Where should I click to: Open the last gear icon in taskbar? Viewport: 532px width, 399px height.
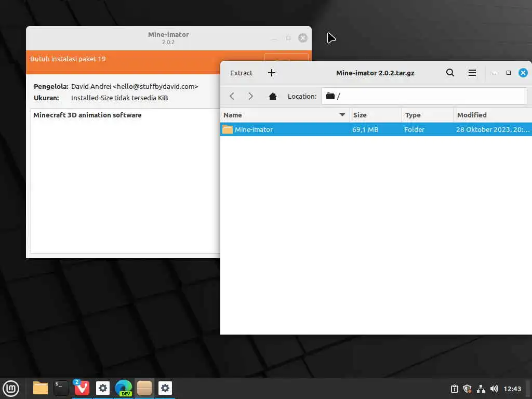coord(165,388)
